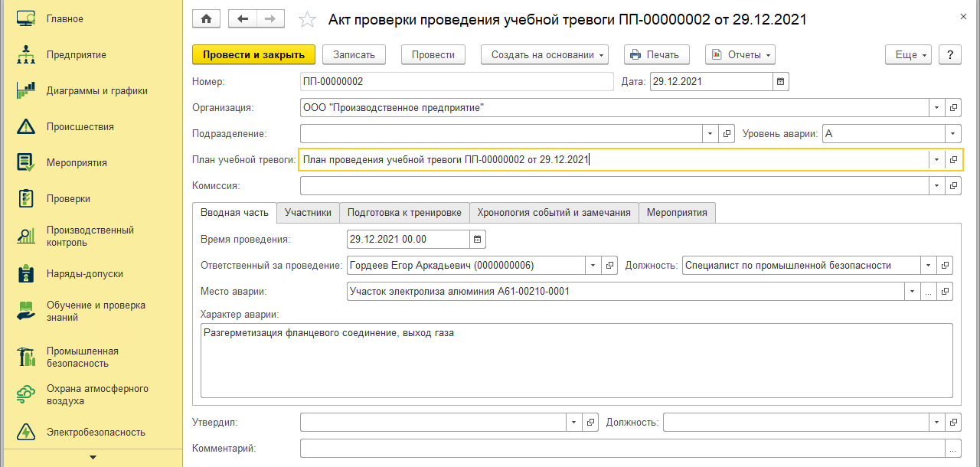Open the specialist Должность record icon

(x=945, y=266)
